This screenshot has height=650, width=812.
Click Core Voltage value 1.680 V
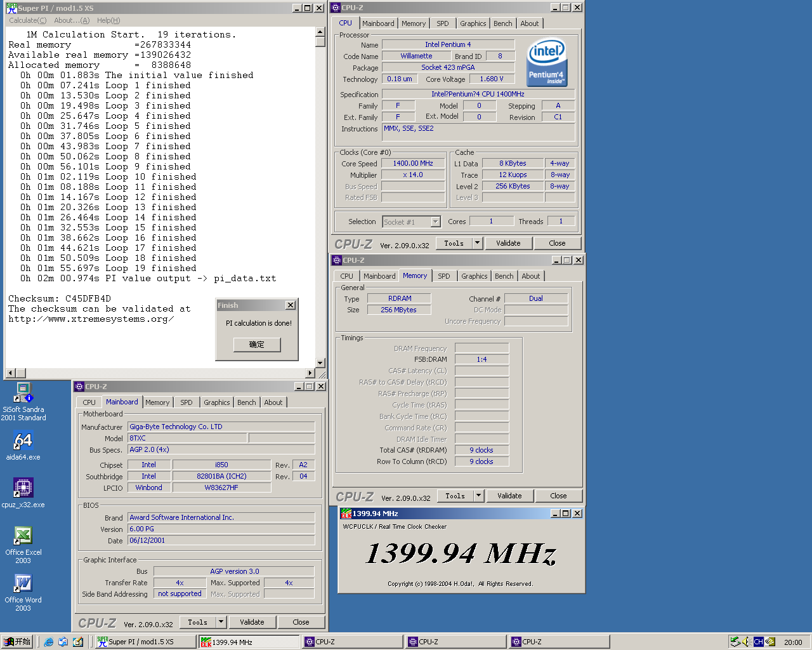(x=492, y=79)
